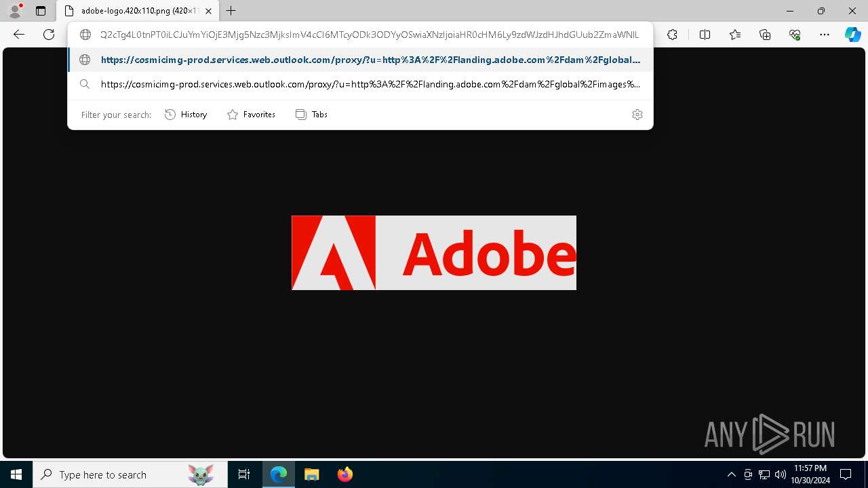Open Settings and more ellipsis menu
This screenshot has height=488, width=868.
[x=825, y=35]
